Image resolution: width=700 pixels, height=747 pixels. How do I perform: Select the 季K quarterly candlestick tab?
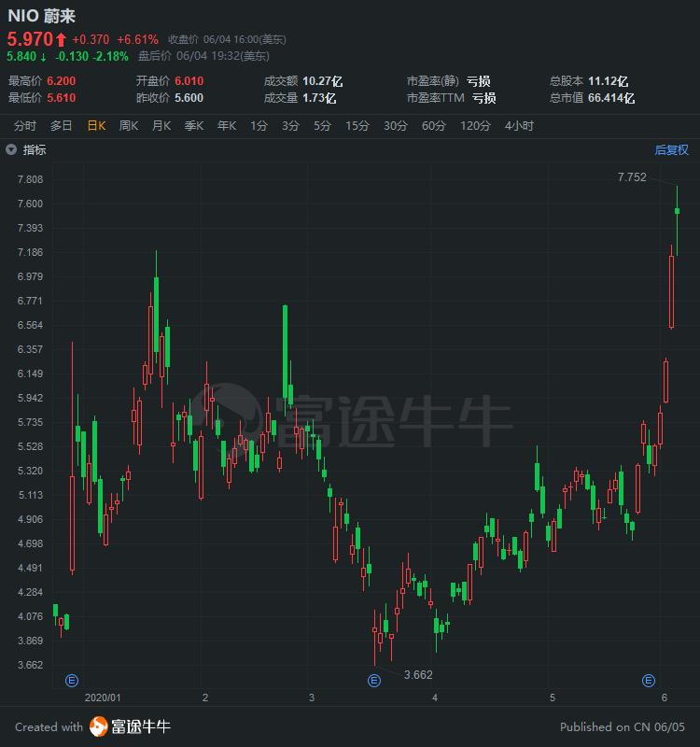(194, 126)
